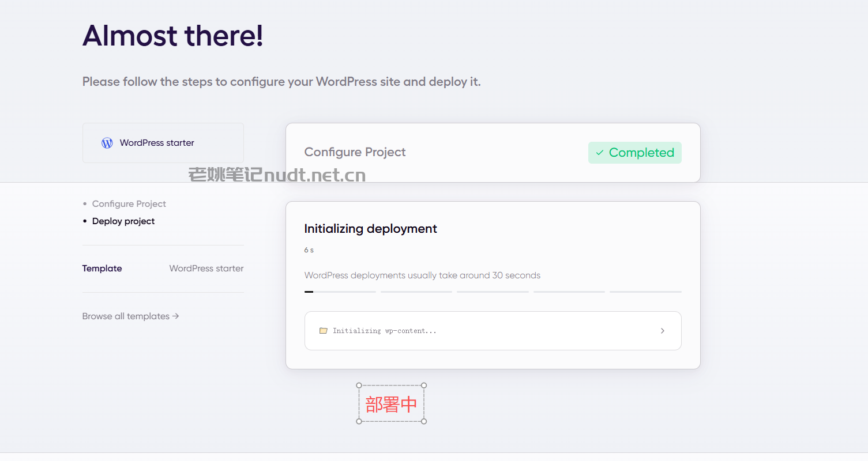
Task: Expand deployment log with right chevron
Action: coord(663,331)
